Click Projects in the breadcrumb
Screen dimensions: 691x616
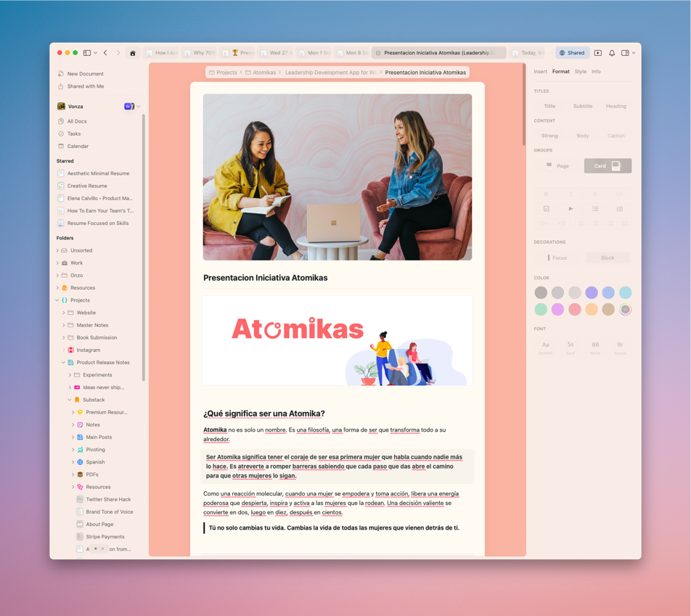(223, 73)
